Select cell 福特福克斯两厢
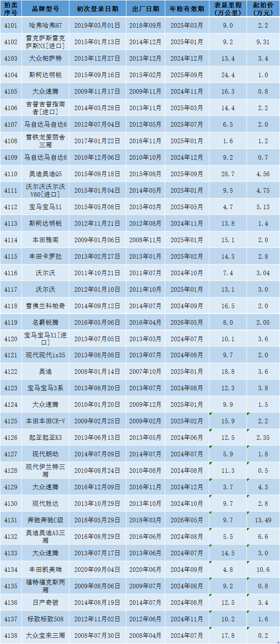The height and width of the screenshot is (644, 280). click(x=45, y=586)
